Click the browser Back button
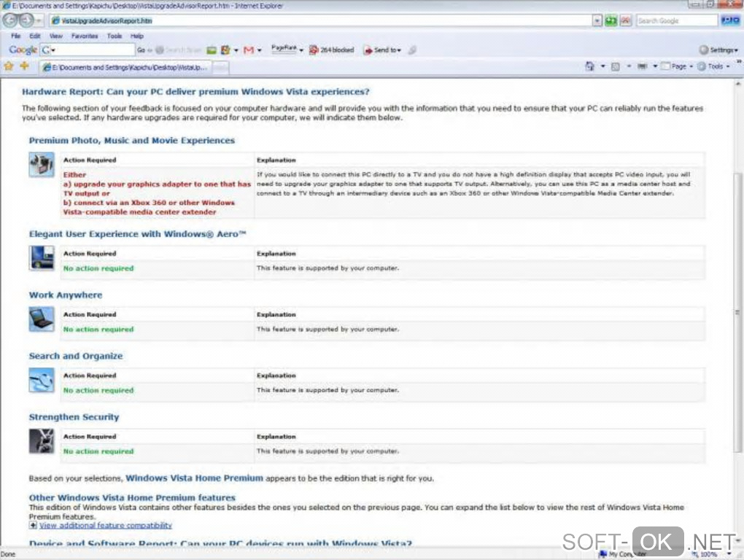This screenshot has height=560, width=744. [x=10, y=20]
